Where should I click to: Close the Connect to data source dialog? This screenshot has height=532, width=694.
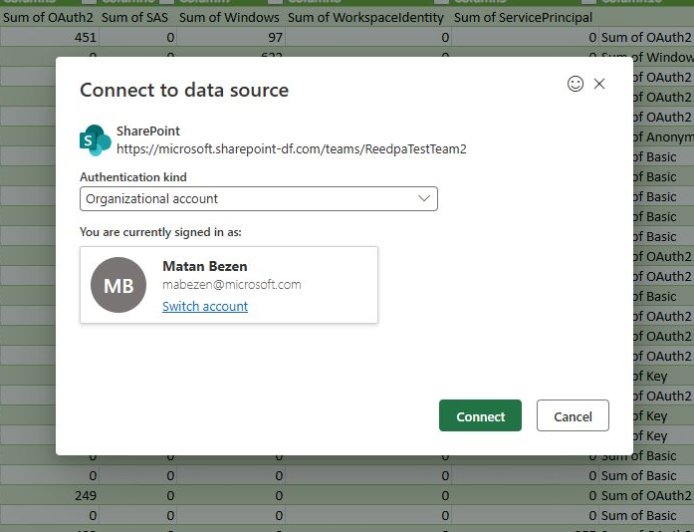pos(599,84)
